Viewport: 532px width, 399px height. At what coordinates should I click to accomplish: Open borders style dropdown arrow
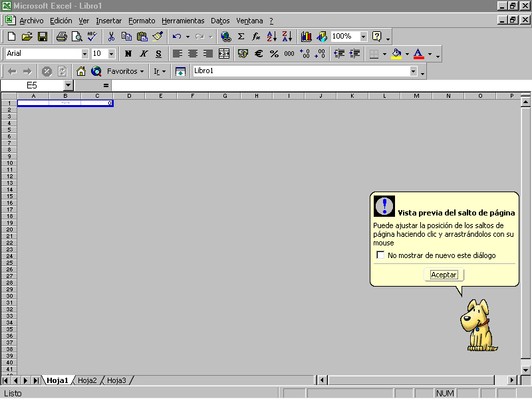pos(384,54)
